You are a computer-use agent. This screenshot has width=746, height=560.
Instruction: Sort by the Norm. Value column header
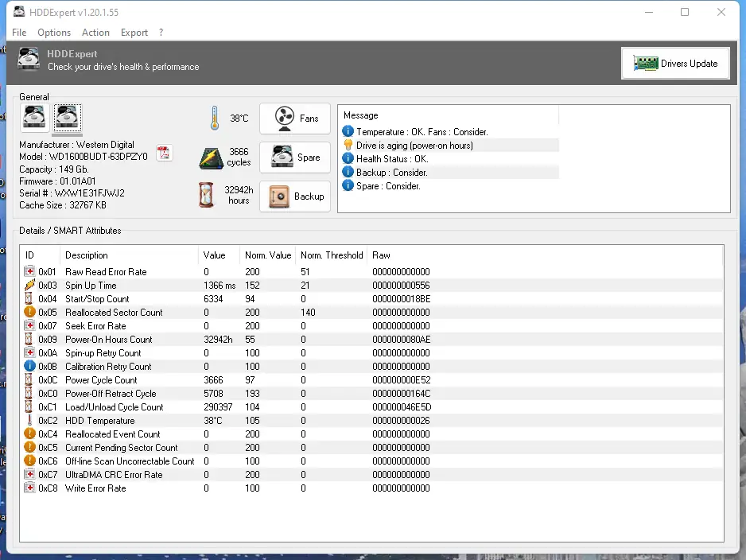click(x=267, y=255)
